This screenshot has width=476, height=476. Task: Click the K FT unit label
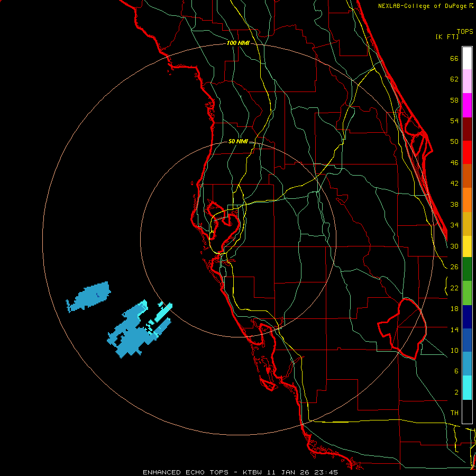click(447, 37)
